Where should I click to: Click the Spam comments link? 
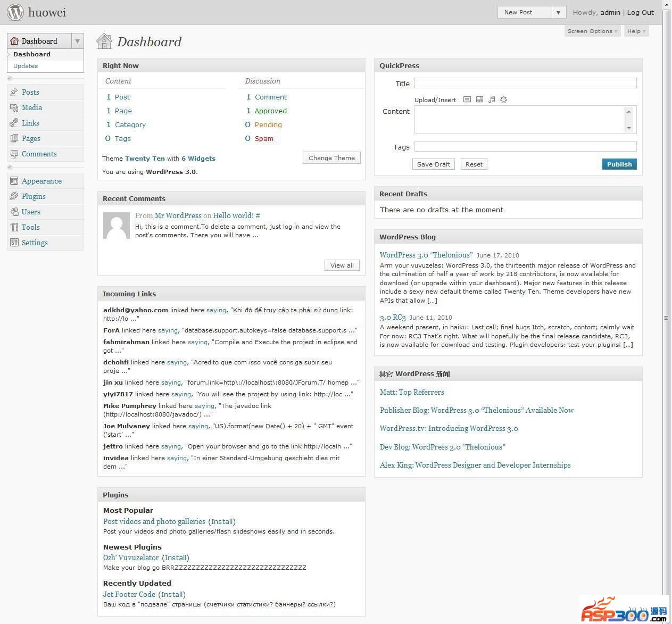(264, 138)
